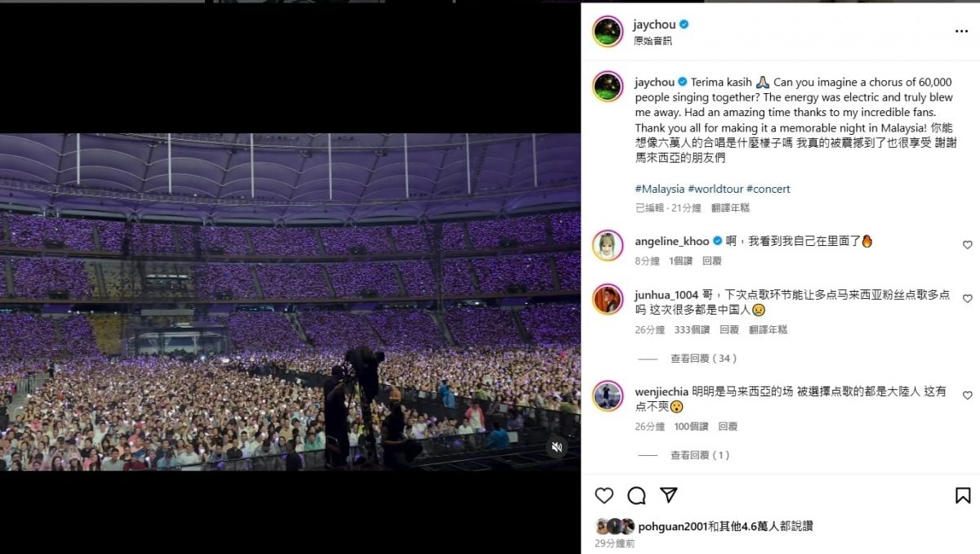Translate the post caption (翻譯年糕)

tap(730, 208)
